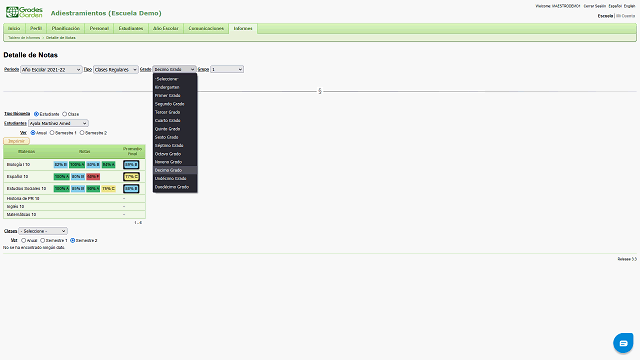Click the Imprimir button
640x360 pixels.
coord(16,141)
